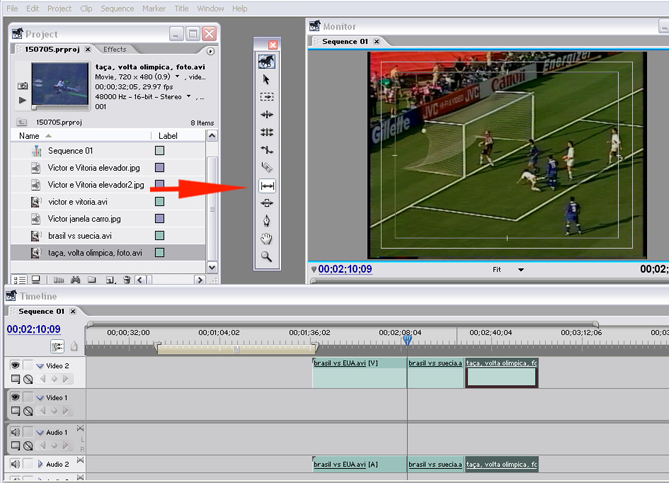The width and height of the screenshot is (669, 483).
Task: Select the Ripple Edit tool
Action: click(x=267, y=115)
